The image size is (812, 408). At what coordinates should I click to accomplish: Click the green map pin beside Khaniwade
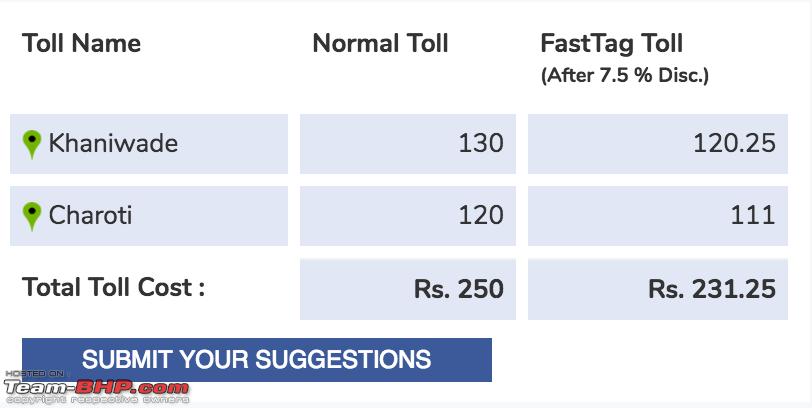point(32,144)
